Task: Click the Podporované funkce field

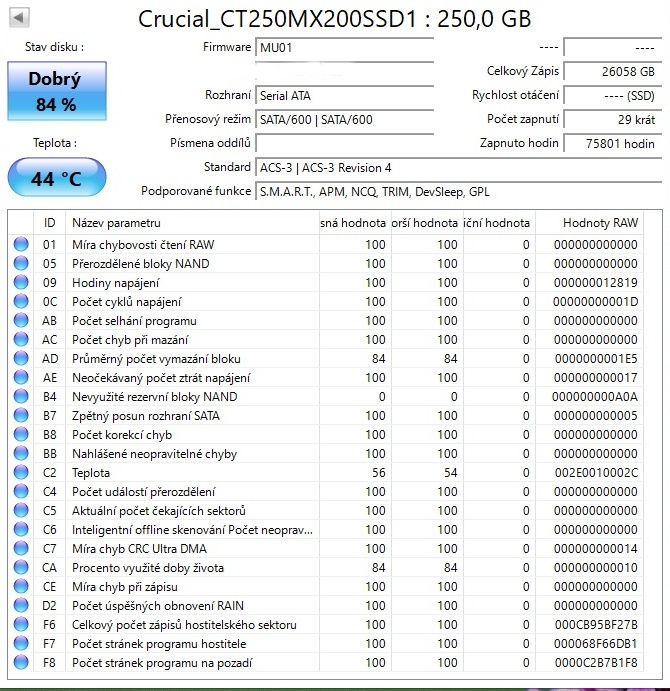Action: pos(458,192)
